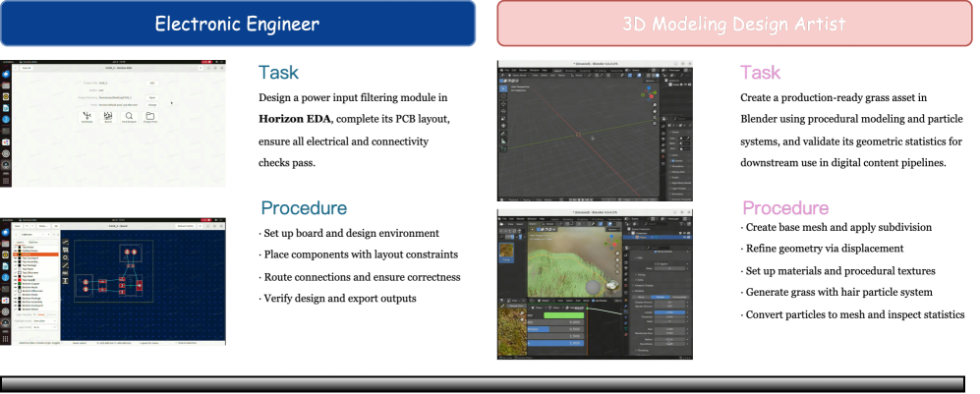
Task: Expand the Rigid Body World panel
Action: click(678, 181)
